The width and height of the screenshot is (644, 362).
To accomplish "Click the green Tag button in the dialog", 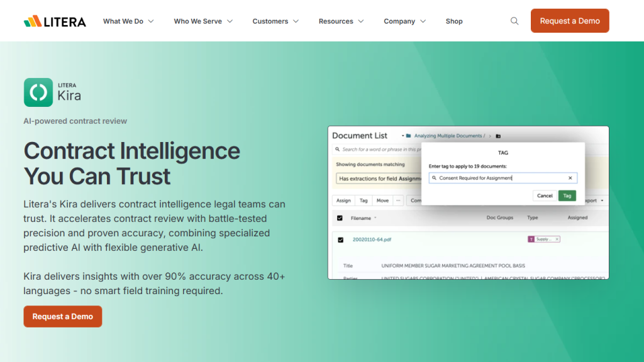I will [x=567, y=196].
